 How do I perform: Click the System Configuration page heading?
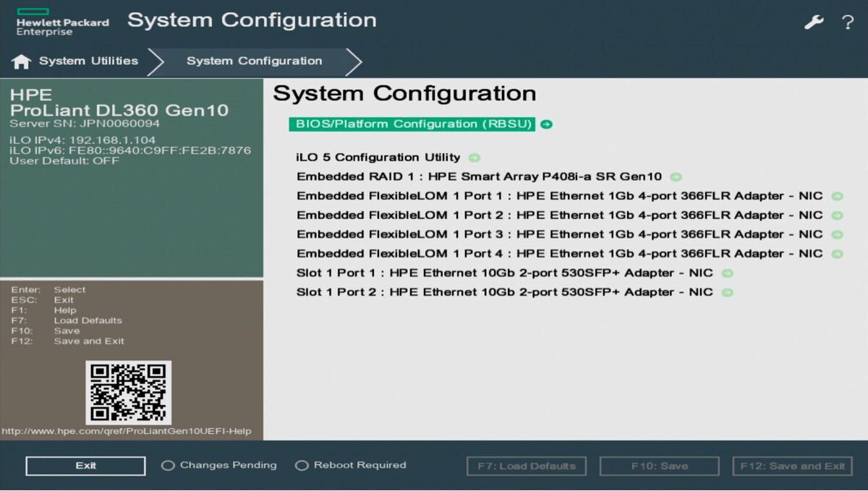tap(404, 94)
